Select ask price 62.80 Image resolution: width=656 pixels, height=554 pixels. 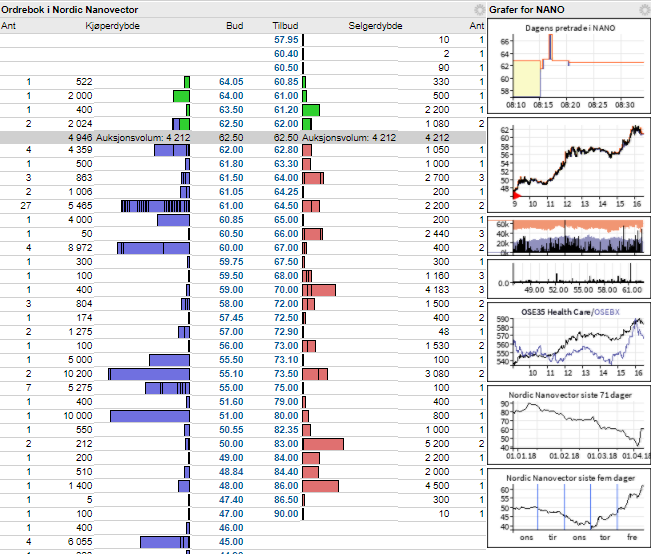point(286,150)
